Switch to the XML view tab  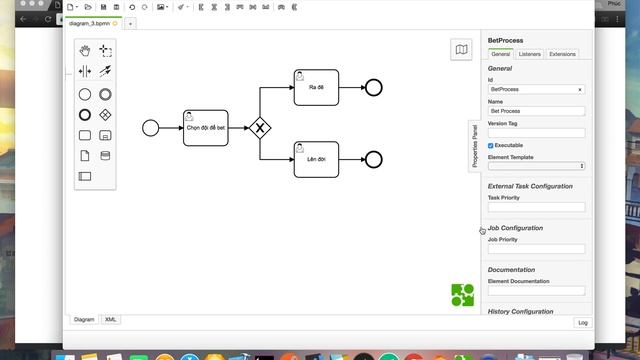pyautogui.click(x=110, y=319)
